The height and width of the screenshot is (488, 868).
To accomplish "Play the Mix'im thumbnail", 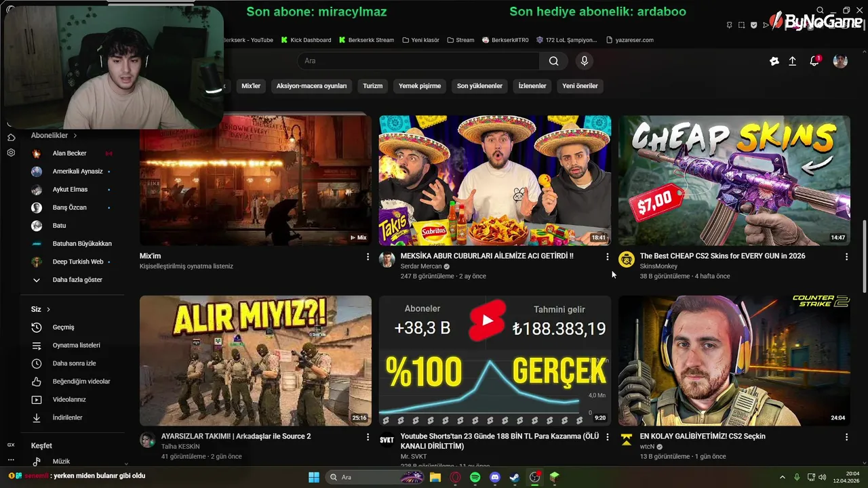I will point(256,180).
